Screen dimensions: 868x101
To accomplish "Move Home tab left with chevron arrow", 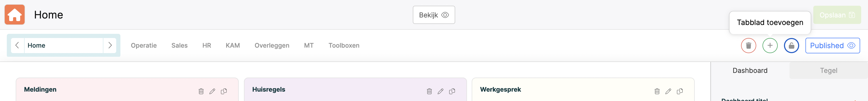I will 18,45.
